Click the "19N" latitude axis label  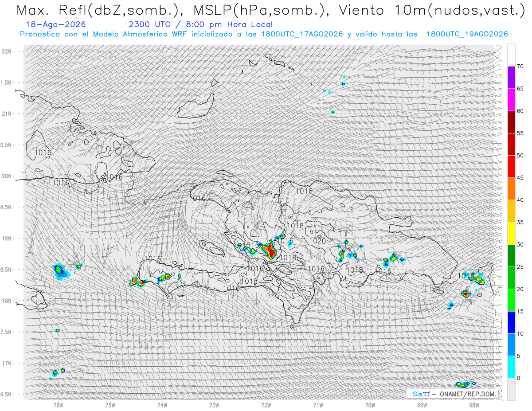[7, 239]
